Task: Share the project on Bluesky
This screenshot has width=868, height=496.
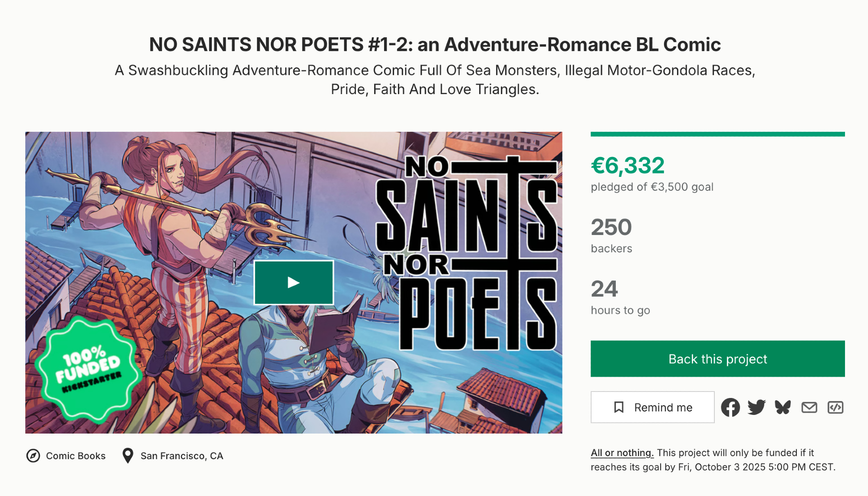Action: [x=783, y=408]
